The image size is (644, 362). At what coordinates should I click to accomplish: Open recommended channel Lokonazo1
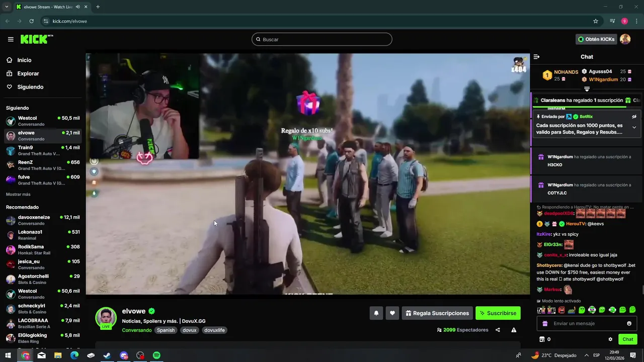point(43,235)
